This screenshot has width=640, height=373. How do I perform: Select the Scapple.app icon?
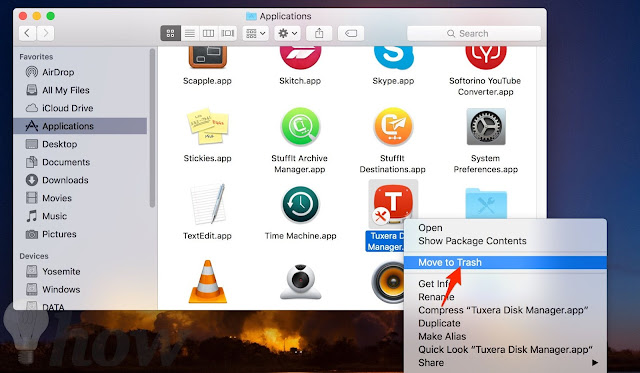(x=207, y=57)
